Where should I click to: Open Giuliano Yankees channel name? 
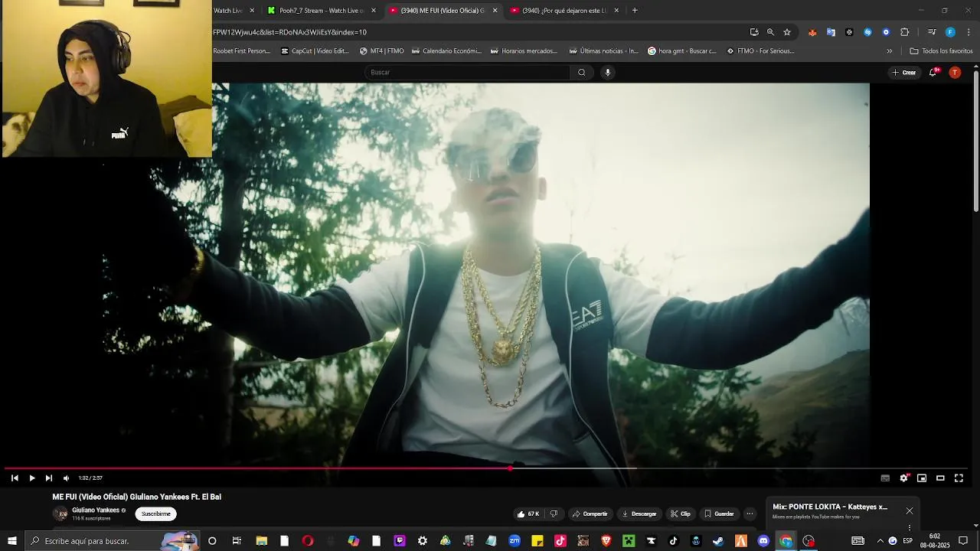coord(96,510)
